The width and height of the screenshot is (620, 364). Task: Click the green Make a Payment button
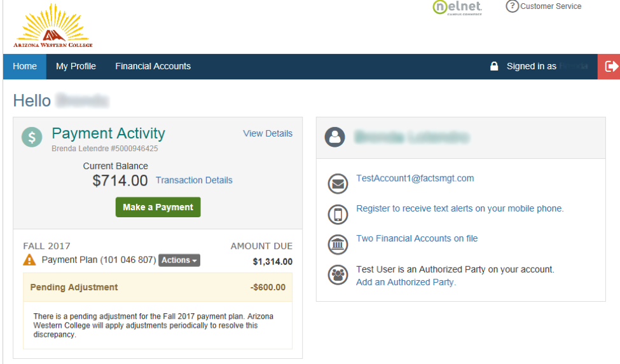pos(158,207)
